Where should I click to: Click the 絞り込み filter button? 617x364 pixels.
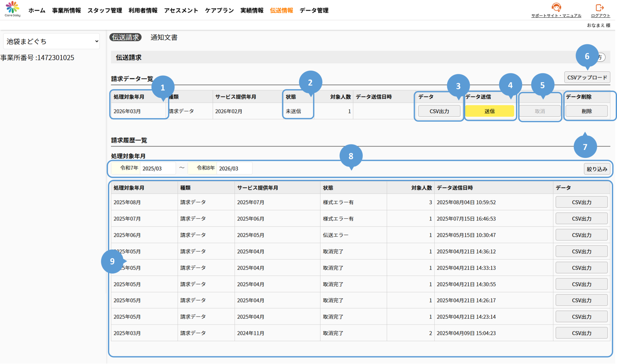click(x=597, y=169)
